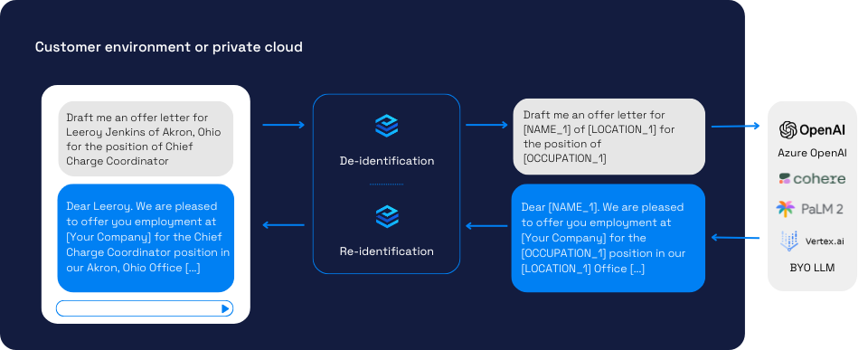868x350 pixels.
Task: Click the 'Dear Leeroy' response bubble
Action: (146, 238)
